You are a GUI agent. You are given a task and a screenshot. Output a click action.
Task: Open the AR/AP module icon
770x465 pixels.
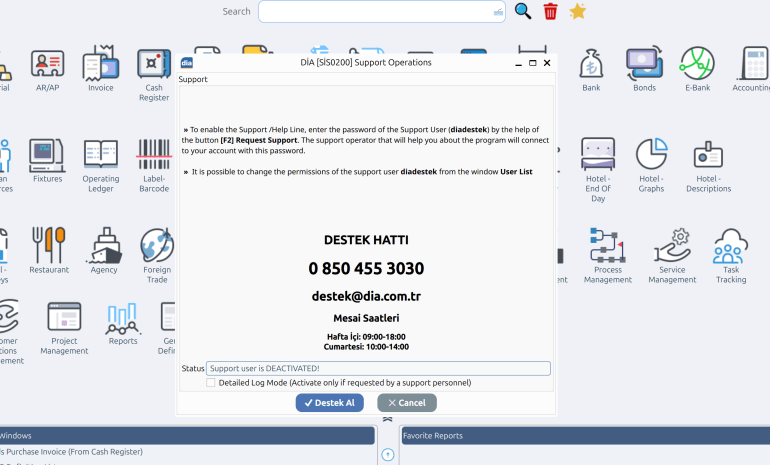click(x=47, y=64)
